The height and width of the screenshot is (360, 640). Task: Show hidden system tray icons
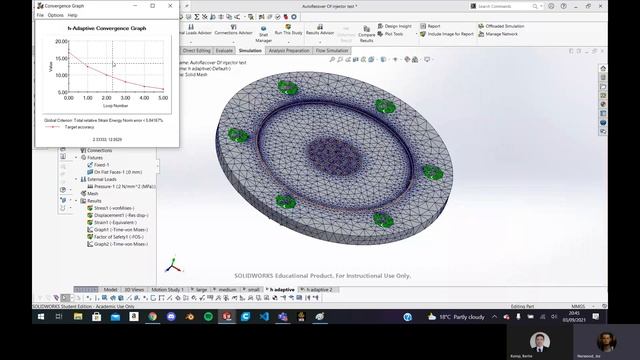pos(494,317)
